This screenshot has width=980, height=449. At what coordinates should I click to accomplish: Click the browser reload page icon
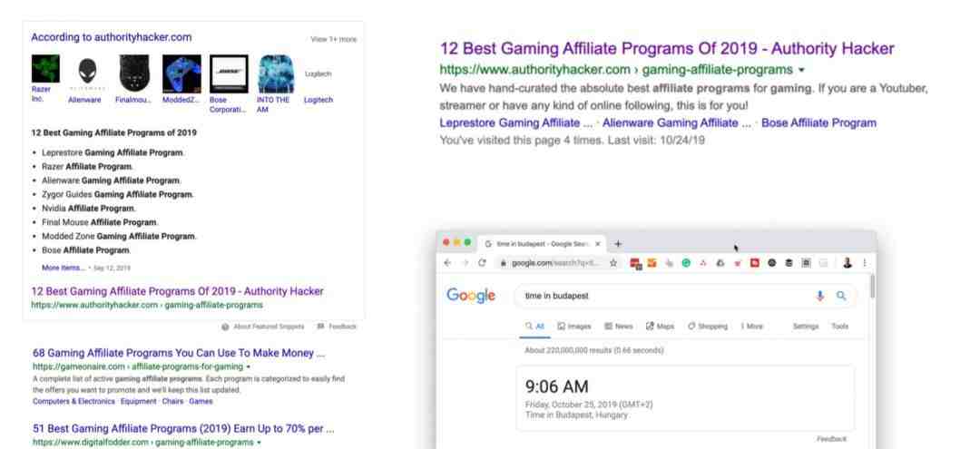(x=482, y=263)
